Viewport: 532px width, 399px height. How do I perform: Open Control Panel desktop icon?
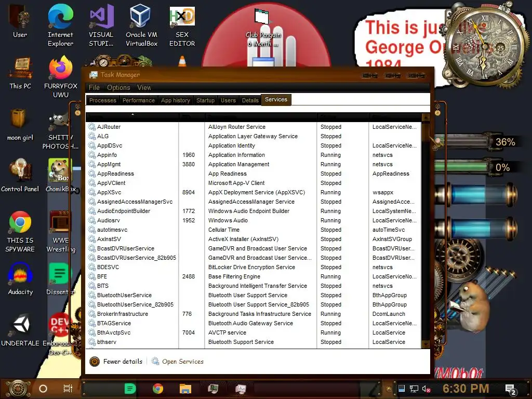pyautogui.click(x=20, y=176)
